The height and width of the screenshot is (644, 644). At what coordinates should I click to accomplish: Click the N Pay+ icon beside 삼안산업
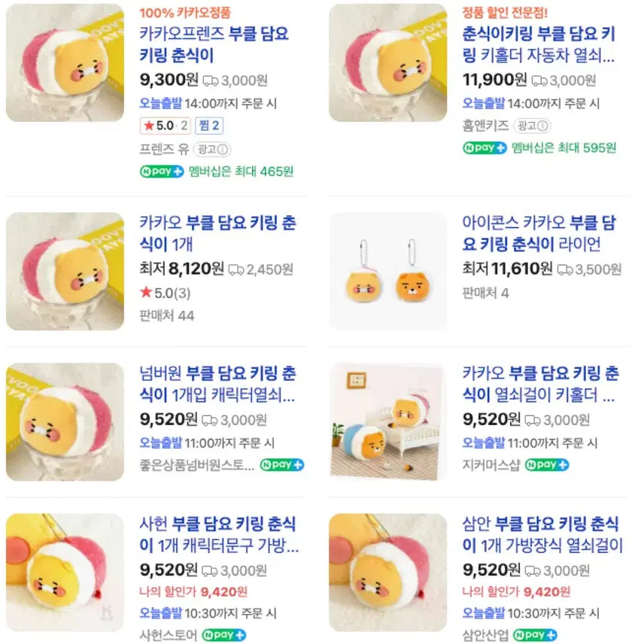535,635
